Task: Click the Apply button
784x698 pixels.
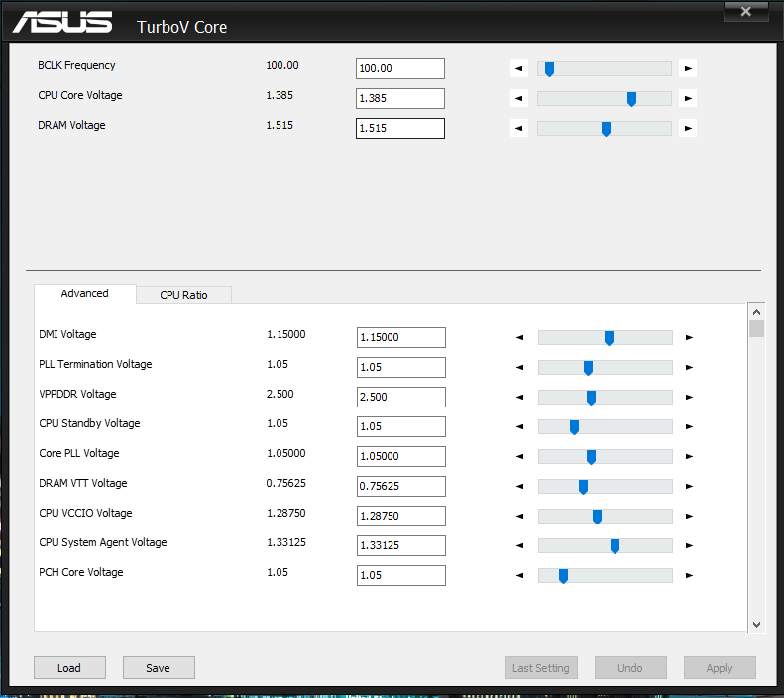Action: pos(720,668)
